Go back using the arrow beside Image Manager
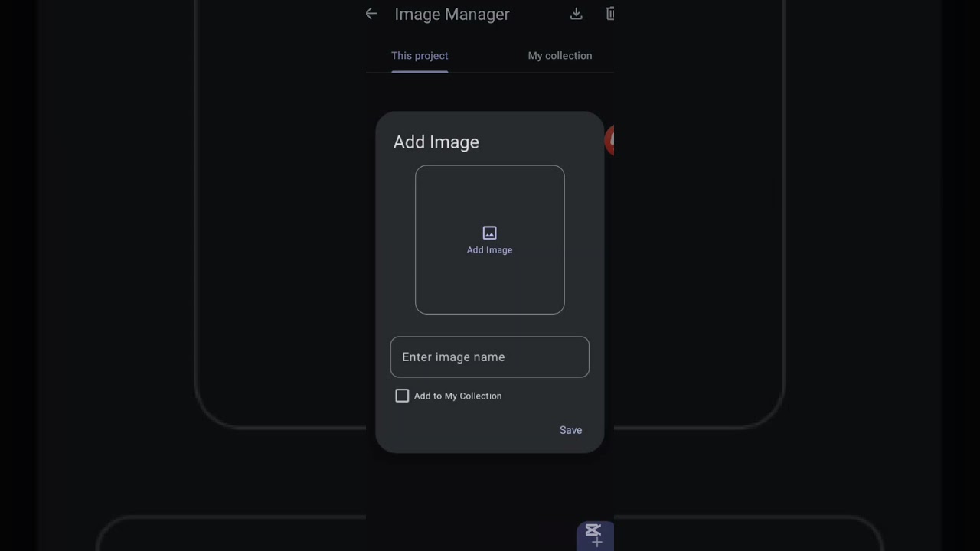Screen dimensions: 980x551 click(371, 14)
